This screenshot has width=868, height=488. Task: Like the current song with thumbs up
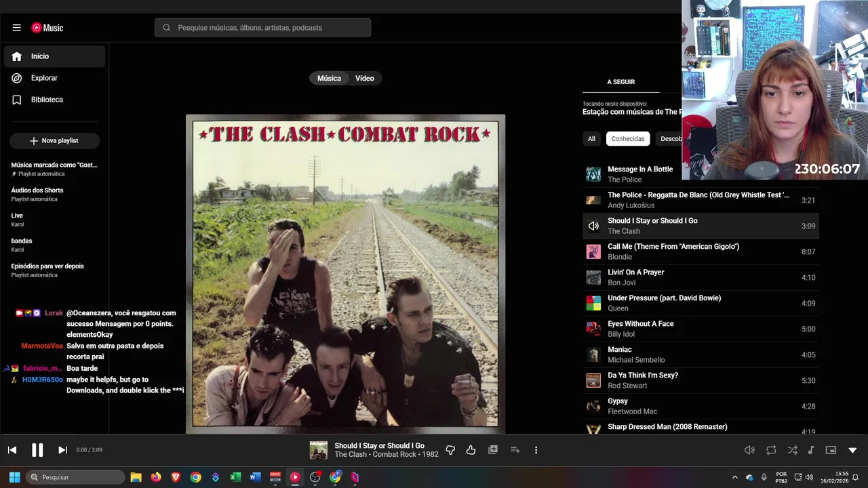point(471,450)
